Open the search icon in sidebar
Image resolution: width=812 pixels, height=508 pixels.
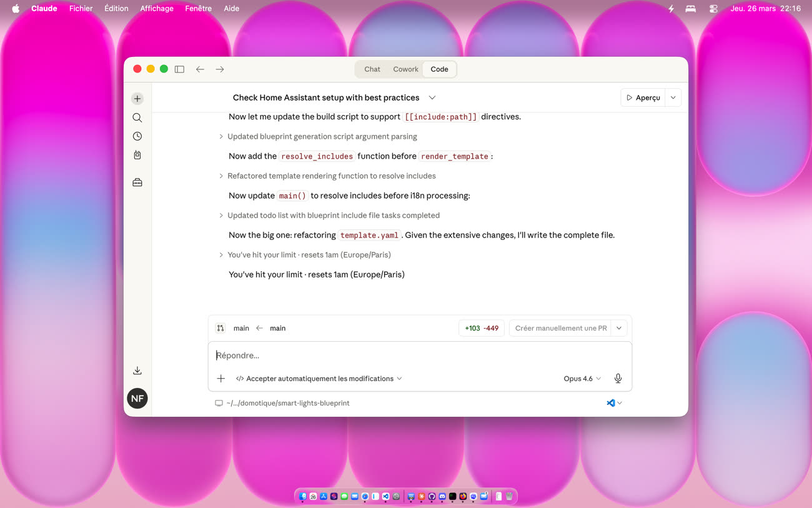click(x=137, y=117)
